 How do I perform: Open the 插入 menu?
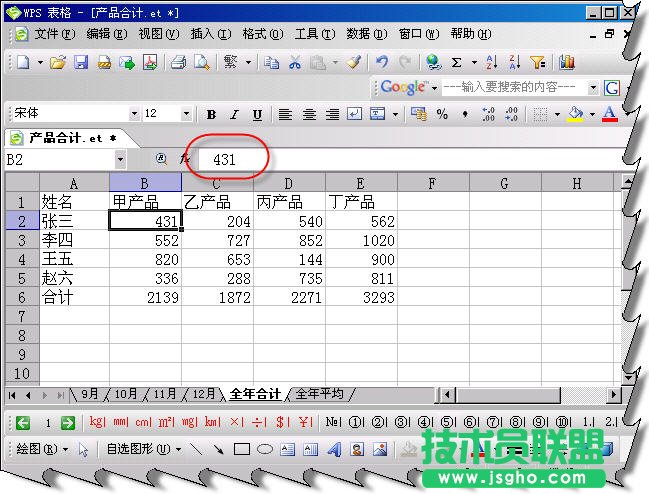211,34
